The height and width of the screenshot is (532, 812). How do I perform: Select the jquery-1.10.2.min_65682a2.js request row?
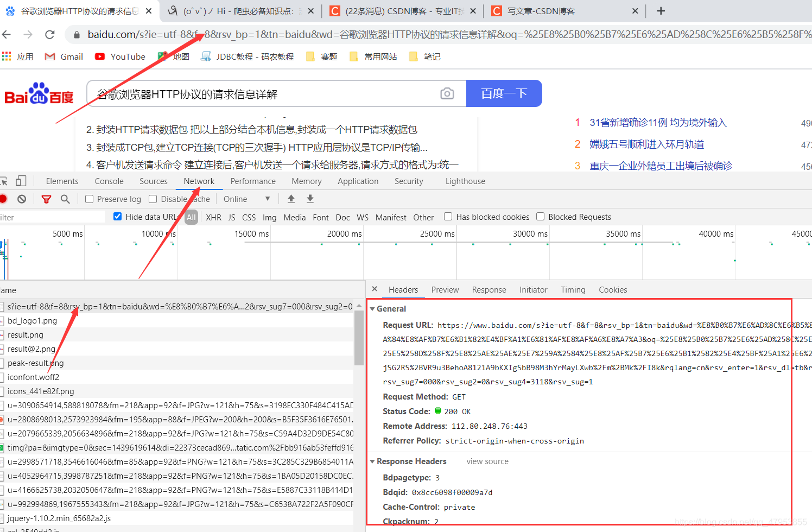[177, 518]
